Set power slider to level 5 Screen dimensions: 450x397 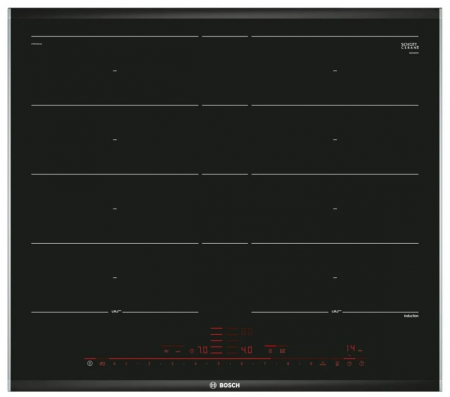(x=218, y=364)
